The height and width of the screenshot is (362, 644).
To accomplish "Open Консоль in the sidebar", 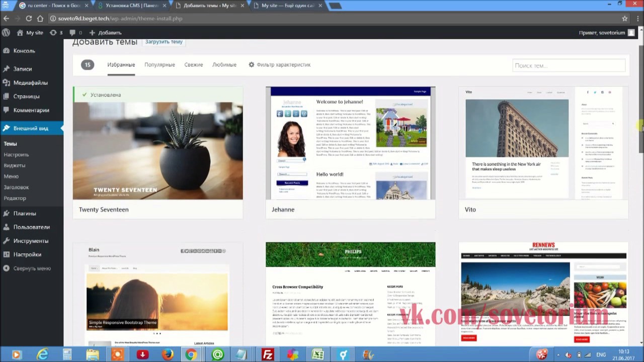I will 32,51.
